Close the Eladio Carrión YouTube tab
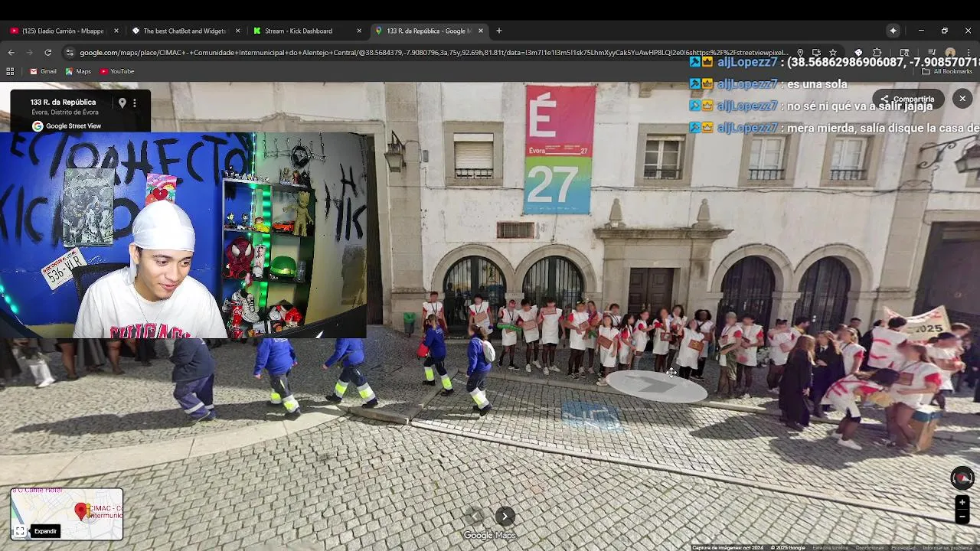 [116, 31]
